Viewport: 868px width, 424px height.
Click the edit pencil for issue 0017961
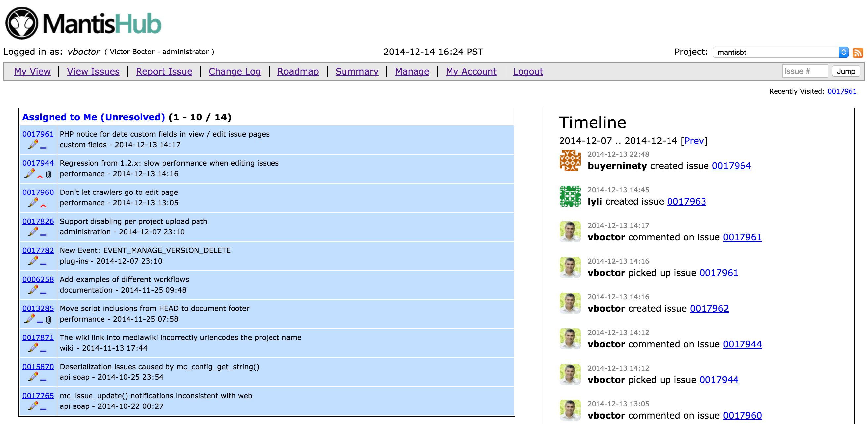pyautogui.click(x=33, y=145)
